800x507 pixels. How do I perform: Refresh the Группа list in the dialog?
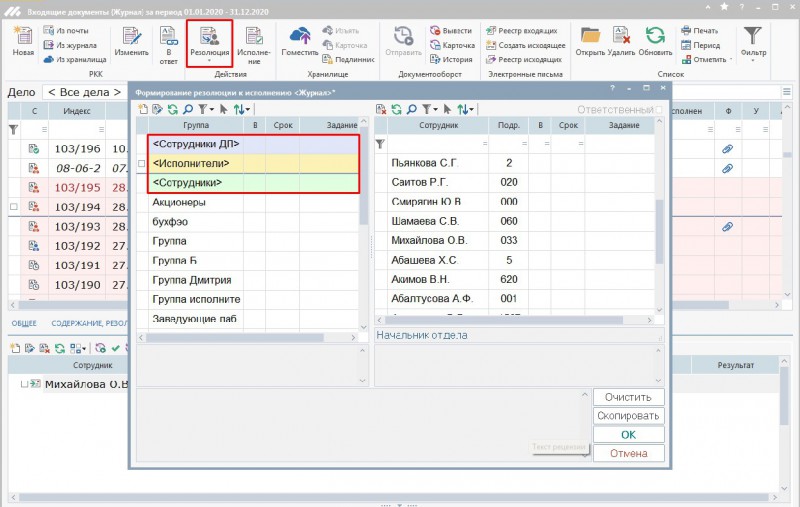point(172,109)
